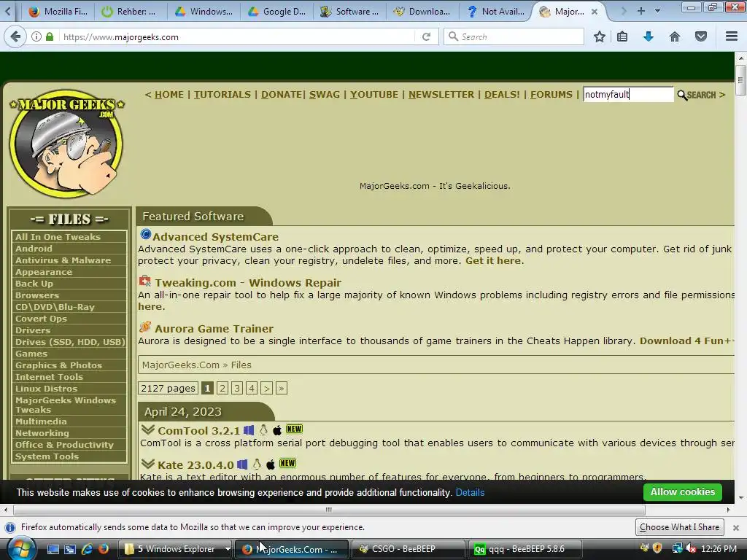The height and width of the screenshot is (560, 747).
Task: Dismiss the Firefox data notification bar
Action: [x=736, y=528]
